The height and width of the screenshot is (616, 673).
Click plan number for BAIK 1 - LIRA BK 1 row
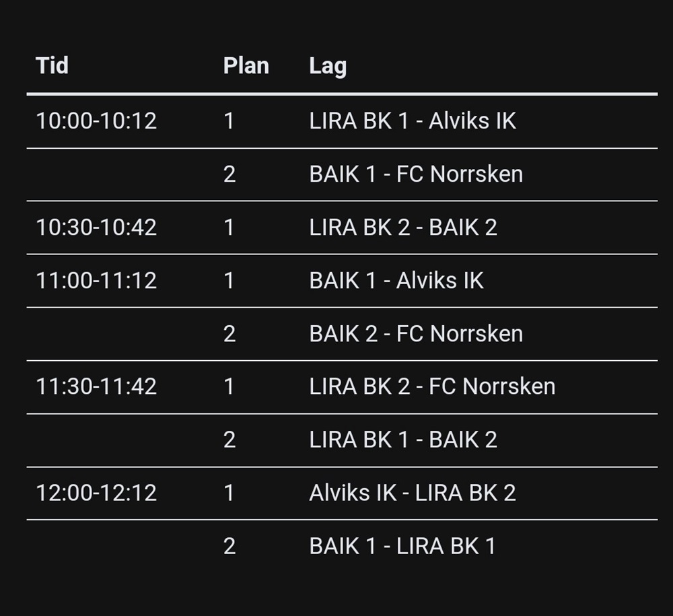(229, 546)
